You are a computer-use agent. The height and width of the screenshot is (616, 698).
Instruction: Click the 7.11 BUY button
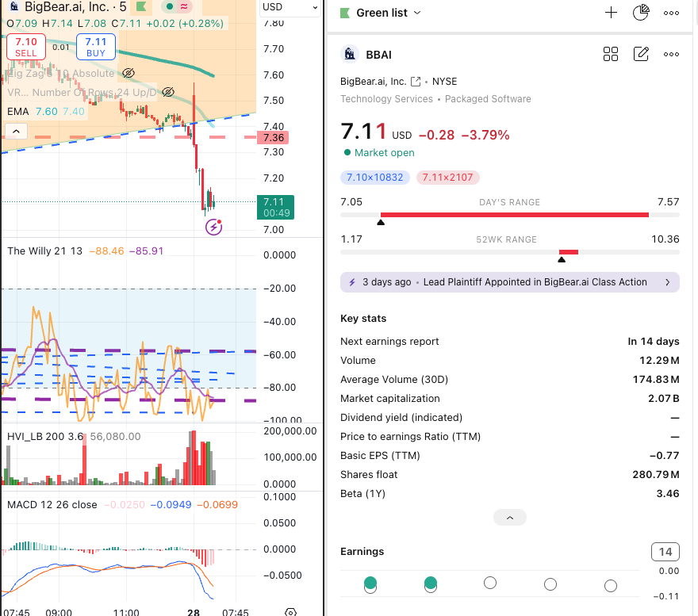point(96,47)
